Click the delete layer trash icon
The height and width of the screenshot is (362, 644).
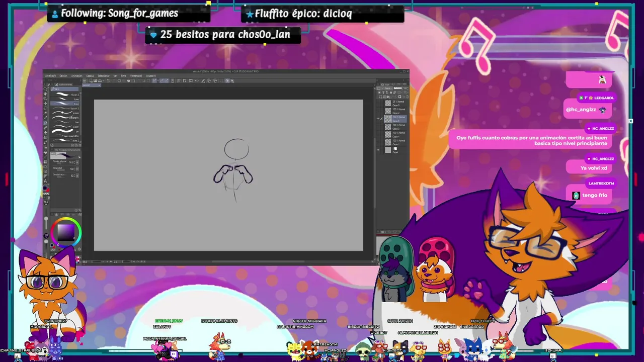pos(408,97)
